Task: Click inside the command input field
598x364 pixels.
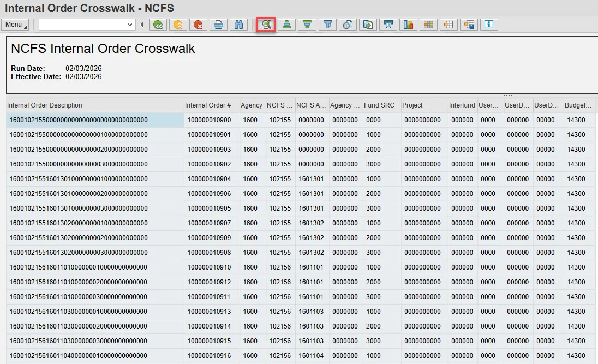Action: [82, 25]
